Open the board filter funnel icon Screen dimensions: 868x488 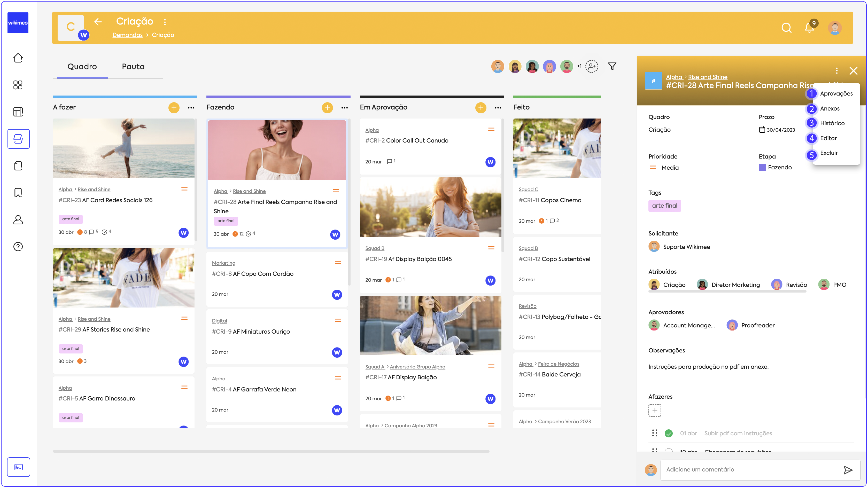point(612,66)
